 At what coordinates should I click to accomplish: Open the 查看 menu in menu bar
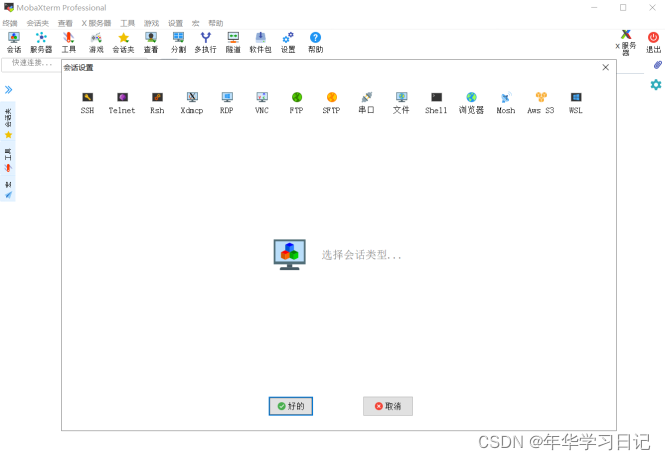click(x=65, y=23)
